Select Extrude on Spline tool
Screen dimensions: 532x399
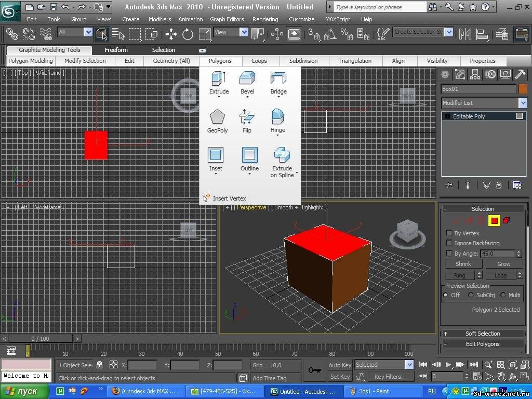pyautogui.click(x=282, y=163)
